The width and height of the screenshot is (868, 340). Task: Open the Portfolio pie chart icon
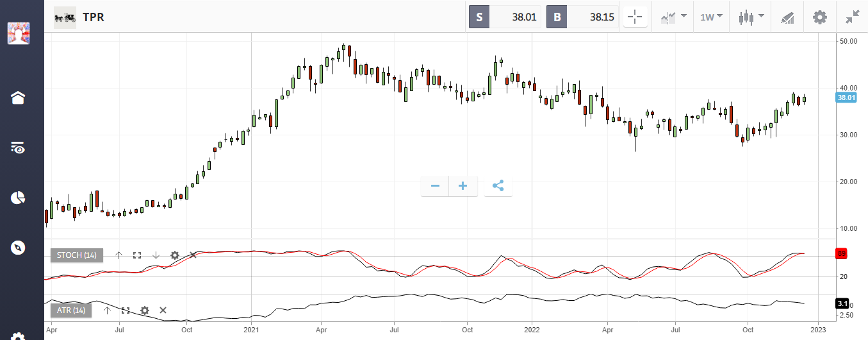click(x=18, y=198)
